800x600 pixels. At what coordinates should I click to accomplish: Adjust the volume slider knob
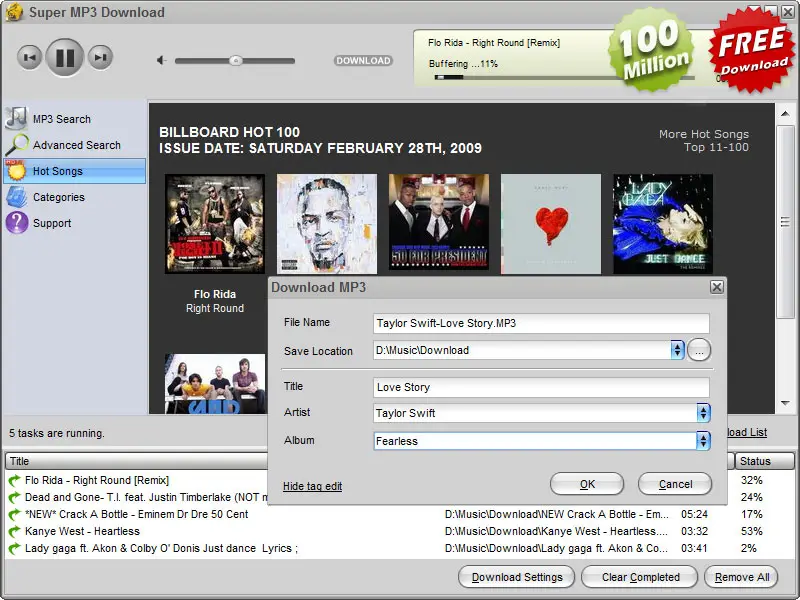[235, 61]
